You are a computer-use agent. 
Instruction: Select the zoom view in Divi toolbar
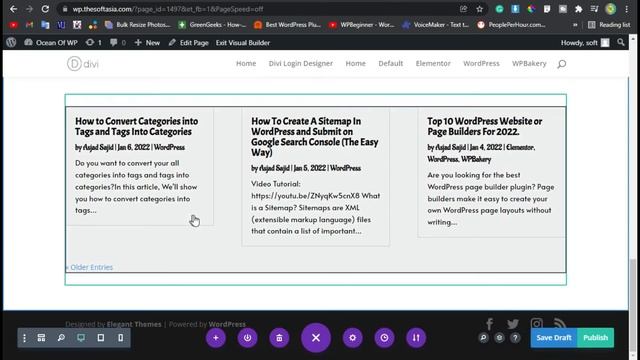(61, 338)
